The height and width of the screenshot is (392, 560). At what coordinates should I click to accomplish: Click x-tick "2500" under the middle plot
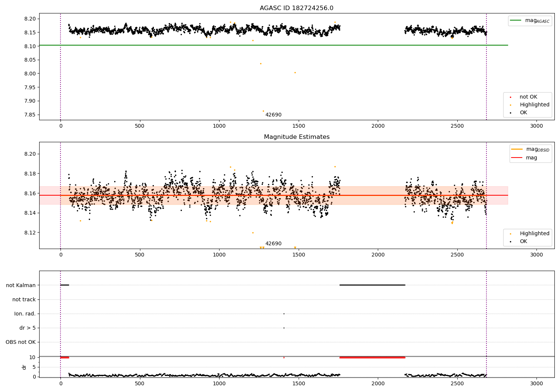coord(457,255)
